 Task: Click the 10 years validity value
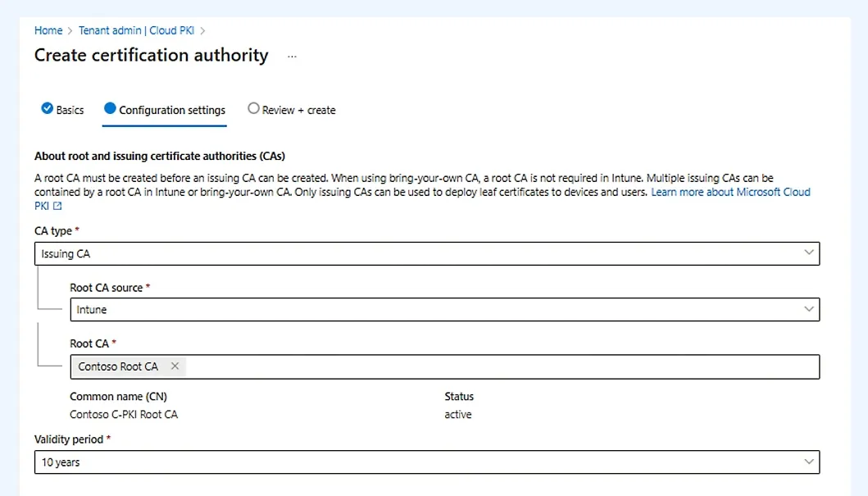pos(61,462)
